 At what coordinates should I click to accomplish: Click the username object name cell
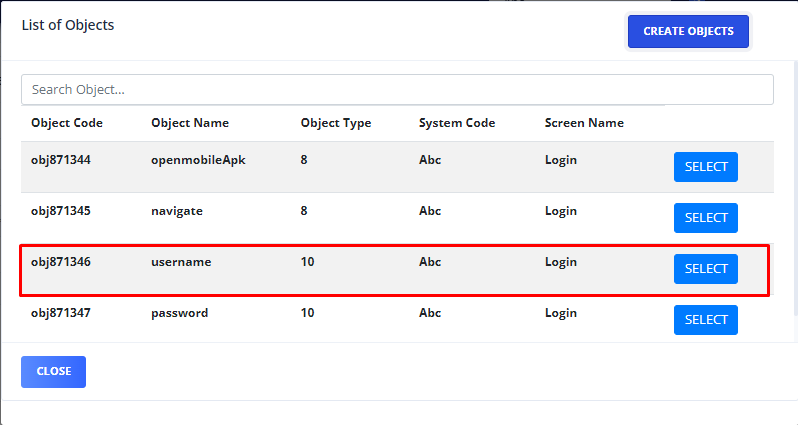pyautogui.click(x=181, y=262)
